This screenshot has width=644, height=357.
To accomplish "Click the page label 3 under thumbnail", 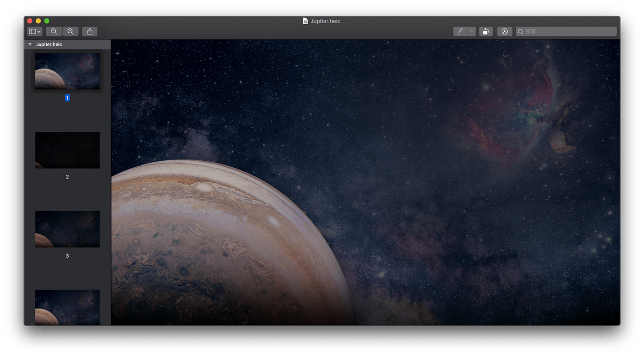I will [x=67, y=256].
